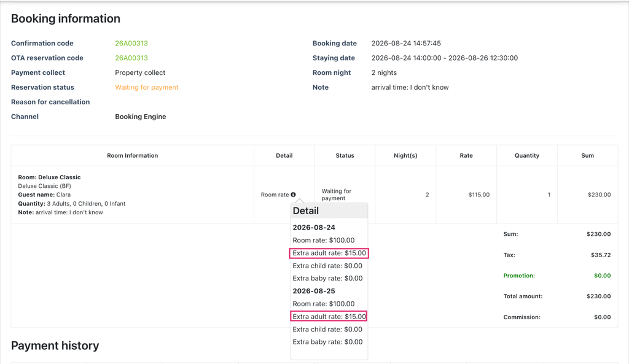The image size is (629, 364).
Task: Click the Payment history heading
Action: click(x=55, y=346)
